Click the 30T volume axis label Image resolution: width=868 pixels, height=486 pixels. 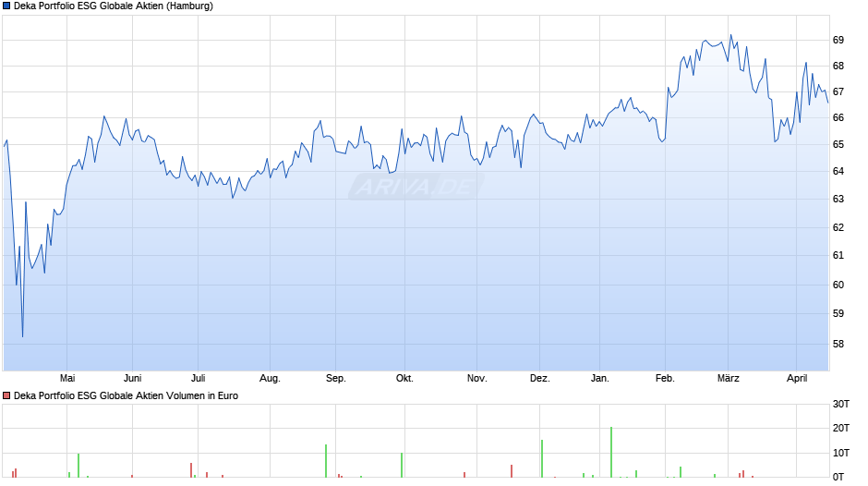pyautogui.click(x=841, y=404)
